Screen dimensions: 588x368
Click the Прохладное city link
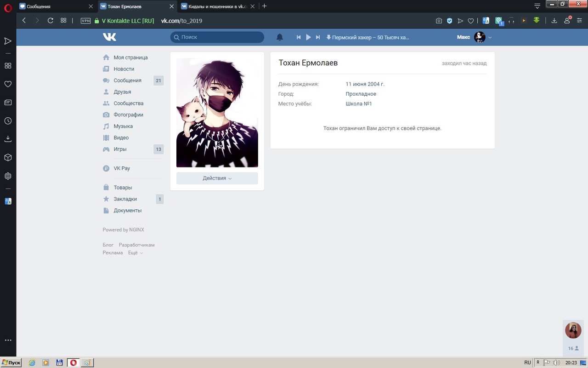(361, 94)
